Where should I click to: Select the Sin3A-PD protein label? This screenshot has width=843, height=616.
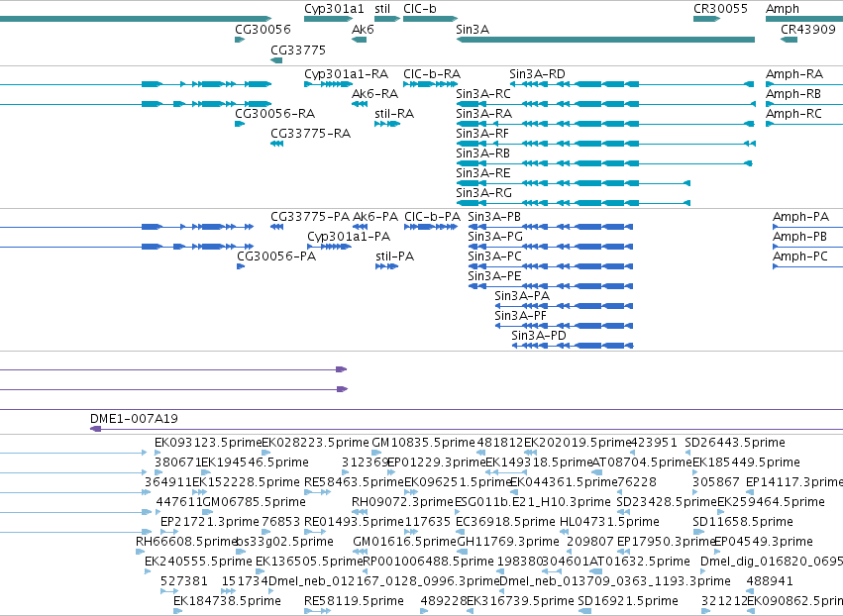click(539, 336)
